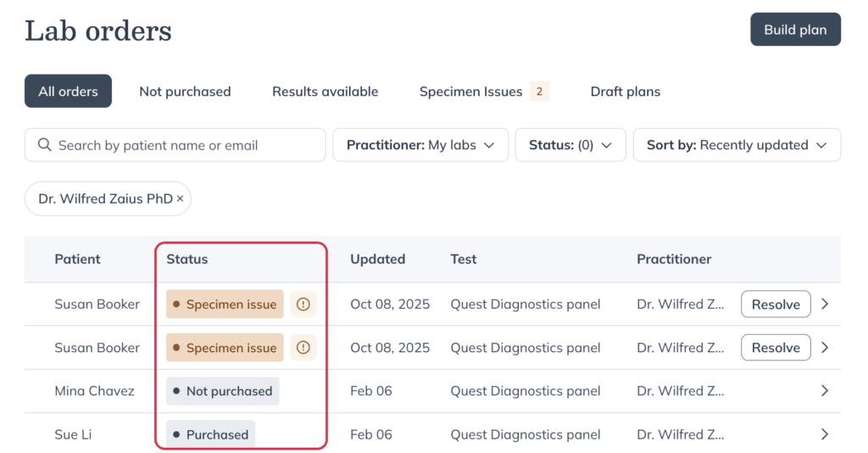Open Sort by Recently updated dropdown
The image size is (868, 453).
pyautogui.click(x=737, y=145)
